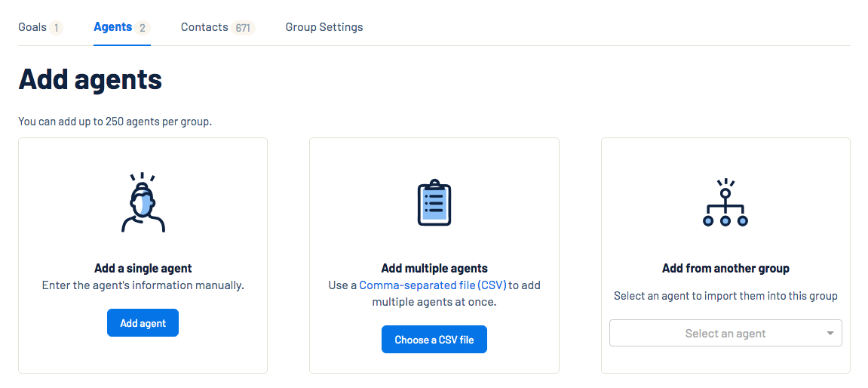Click Add from another group heading
This screenshot has width=868, height=388.
[725, 268]
